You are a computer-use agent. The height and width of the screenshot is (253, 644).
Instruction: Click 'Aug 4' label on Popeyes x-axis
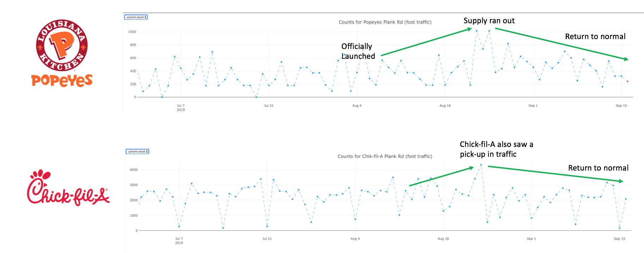(x=357, y=106)
